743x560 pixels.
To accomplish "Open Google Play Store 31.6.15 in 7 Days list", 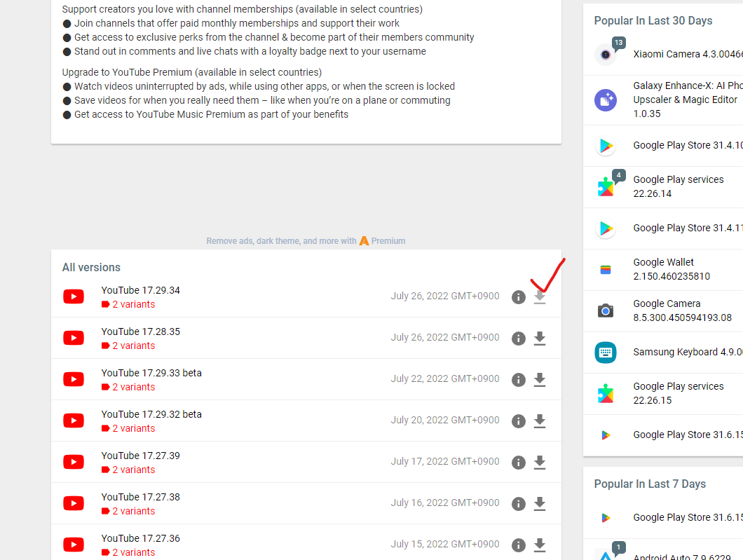I will [x=688, y=517].
